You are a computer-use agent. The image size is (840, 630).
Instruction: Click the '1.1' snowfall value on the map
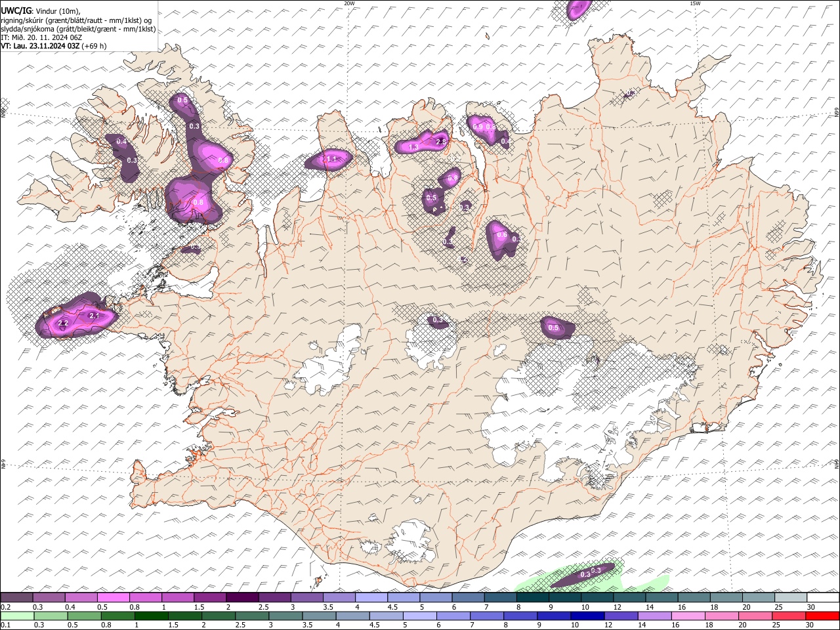tap(331, 159)
